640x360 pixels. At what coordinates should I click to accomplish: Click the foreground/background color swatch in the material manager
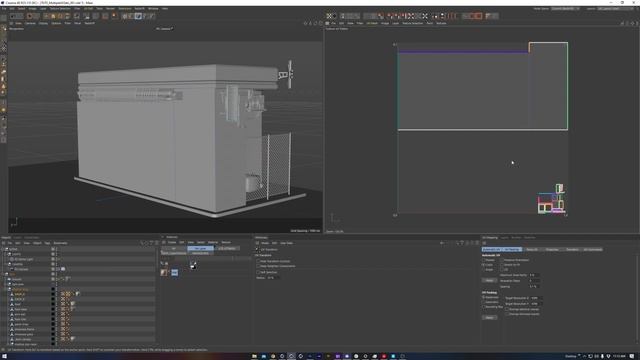click(193, 266)
